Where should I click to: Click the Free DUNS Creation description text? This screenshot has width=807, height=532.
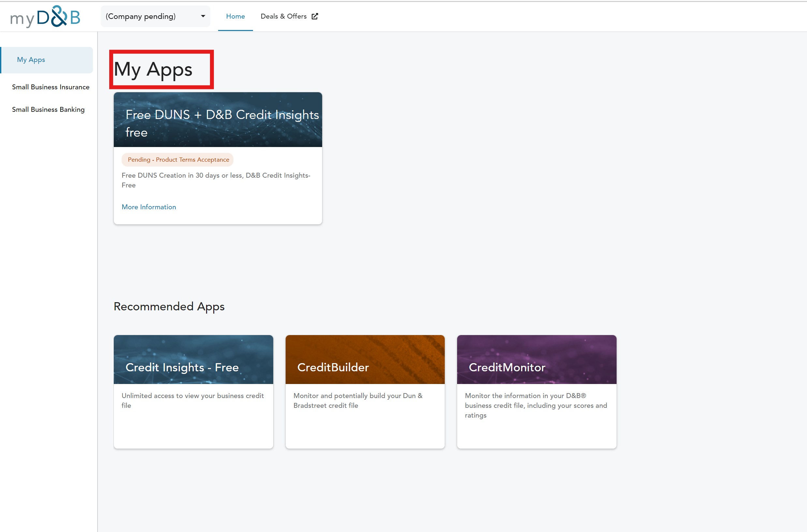(216, 180)
